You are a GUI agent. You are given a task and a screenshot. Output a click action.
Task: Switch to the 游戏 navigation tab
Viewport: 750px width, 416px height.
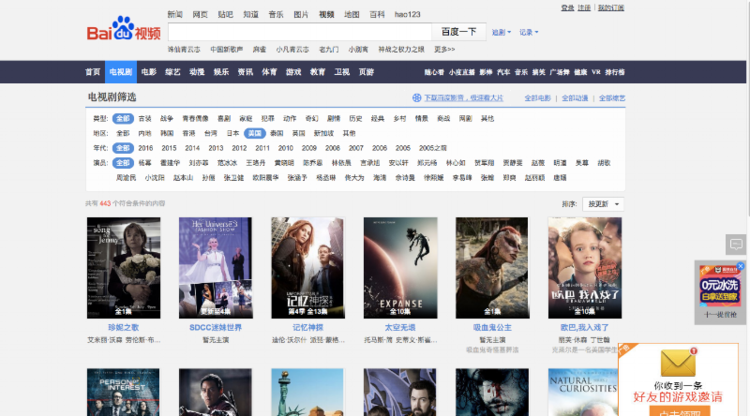pyautogui.click(x=294, y=72)
